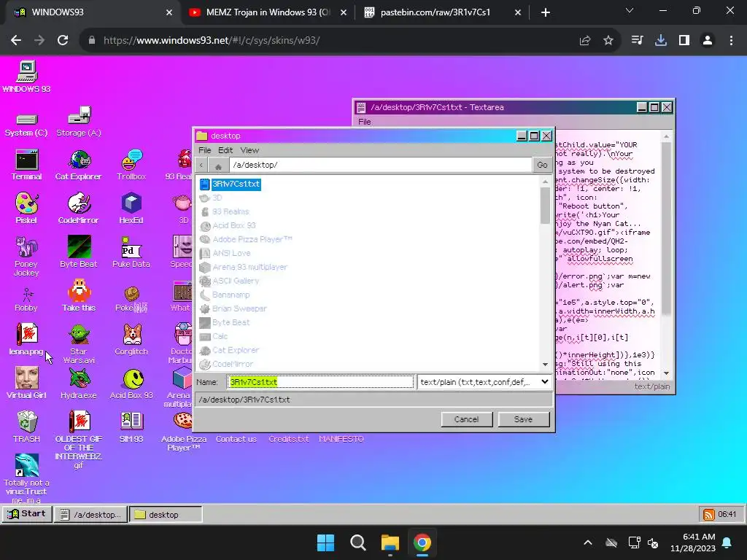Click the home icon in file dialog
This screenshot has width=747, height=560.
point(218,166)
